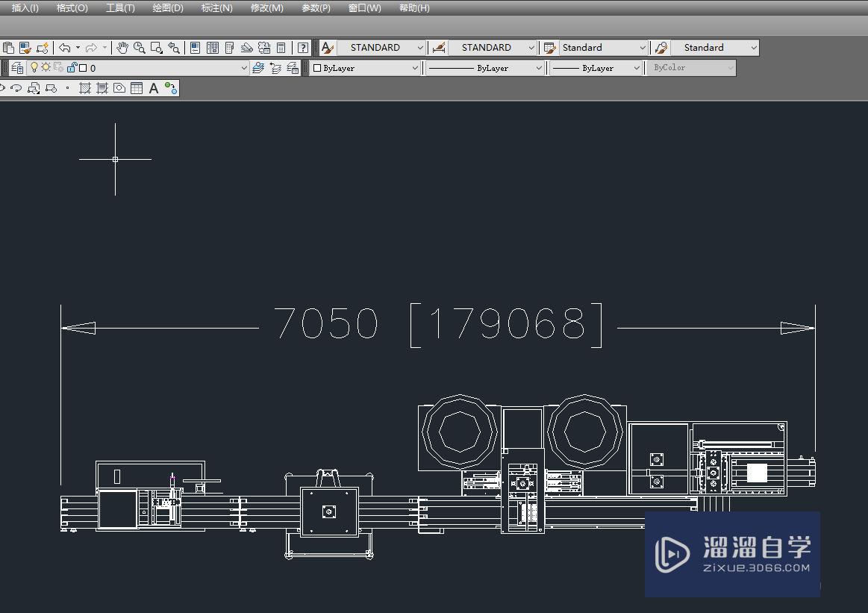Select the Multiline Text tool
This screenshot has height=613, width=868.
152,88
